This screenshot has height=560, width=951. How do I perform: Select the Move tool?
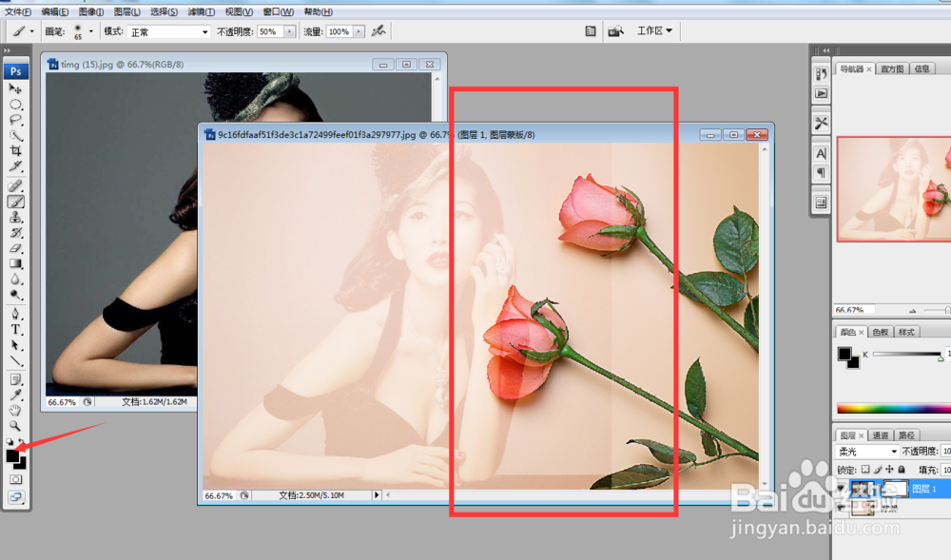(x=16, y=88)
